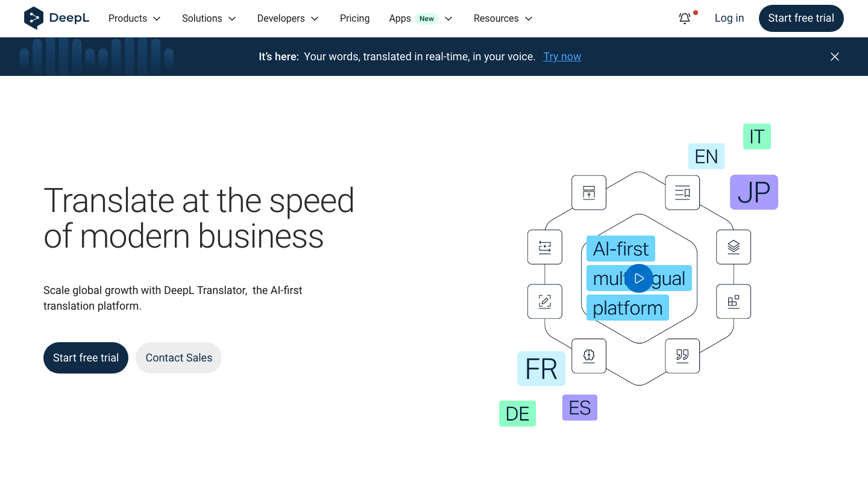The width and height of the screenshot is (868, 494).
Task: Expand the Resources menu
Action: (503, 19)
